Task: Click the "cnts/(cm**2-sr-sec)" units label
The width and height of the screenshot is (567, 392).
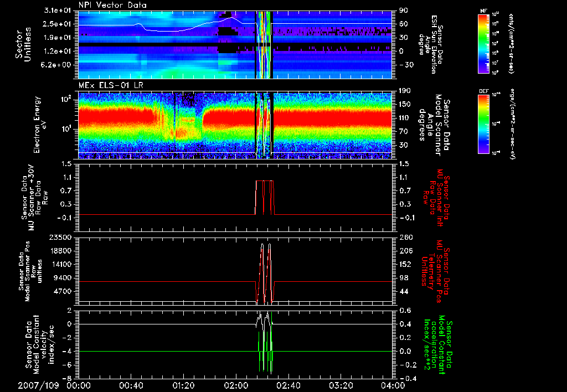Action: pyautogui.click(x=511, y=43)
